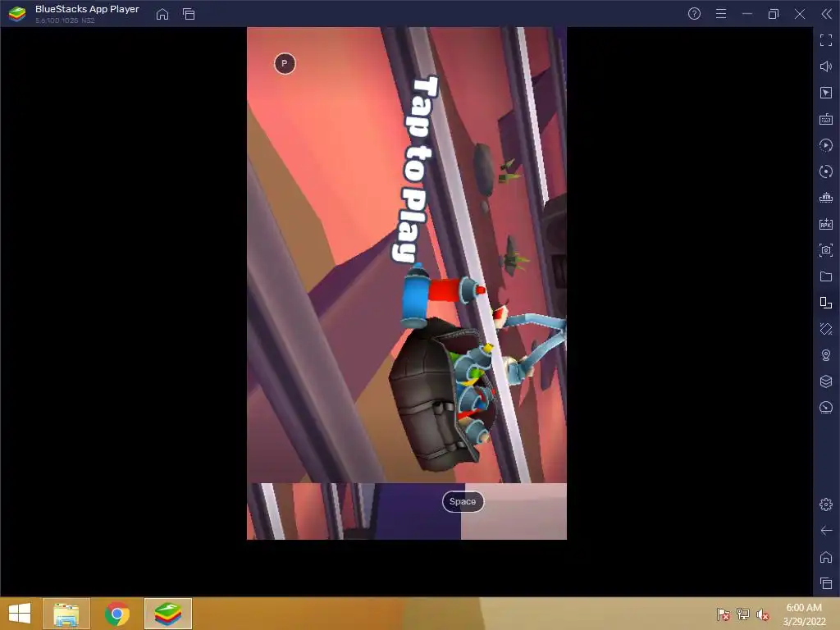840x630 pixels.
Task: Open multi-instance tabs icon in title bar
Action: click(189, 14)
